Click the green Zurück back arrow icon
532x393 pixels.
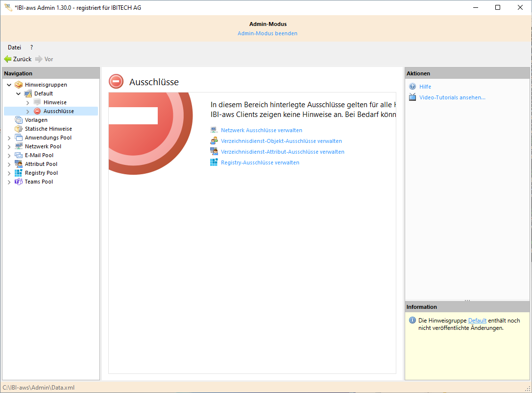coord(8,59)
